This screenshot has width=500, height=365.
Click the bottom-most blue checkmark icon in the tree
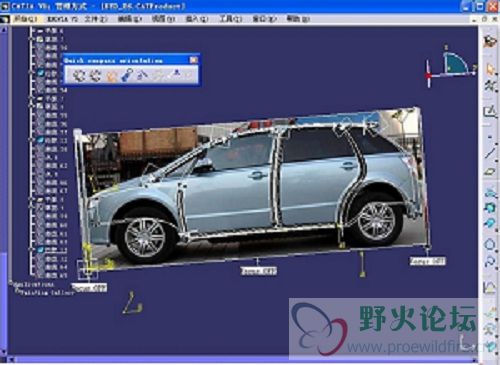41,250
